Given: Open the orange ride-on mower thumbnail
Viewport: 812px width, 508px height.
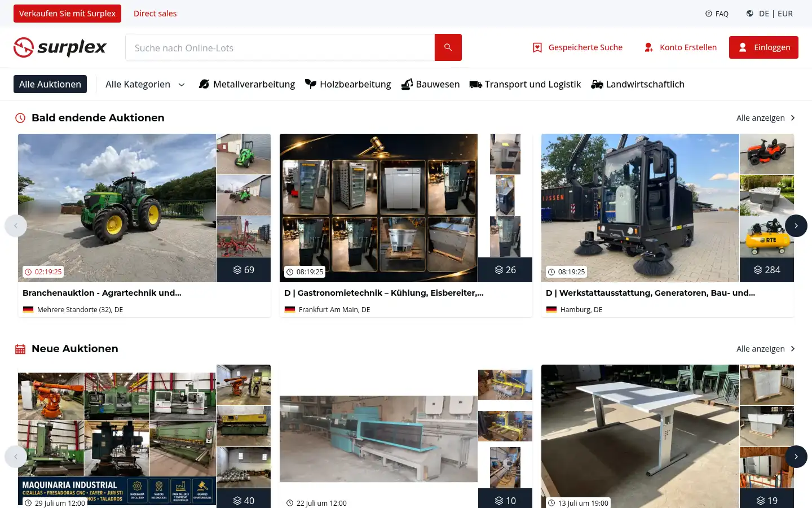Looking at the screenshot, I should click(x=767, y=154).
